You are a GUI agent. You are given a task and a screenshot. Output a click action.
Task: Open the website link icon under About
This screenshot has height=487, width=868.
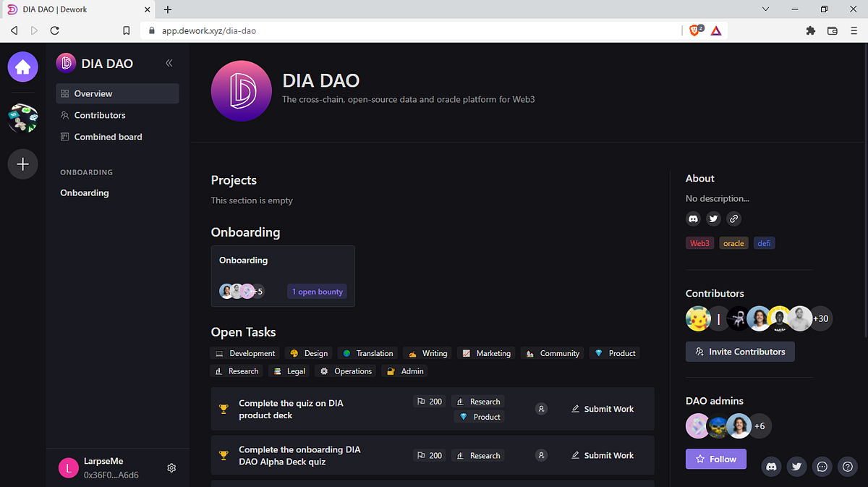pos(733,218)
